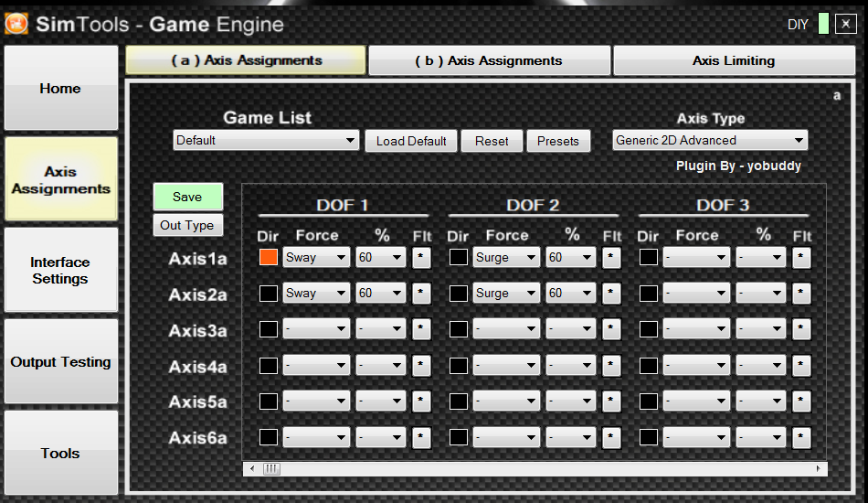Click the green DIY status indicator

pos(823,24)
